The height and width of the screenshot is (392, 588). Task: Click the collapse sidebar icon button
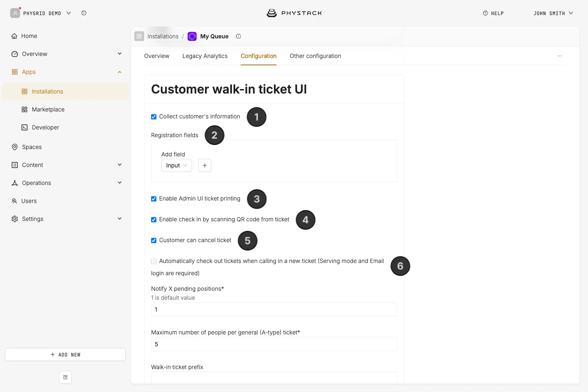65,377
